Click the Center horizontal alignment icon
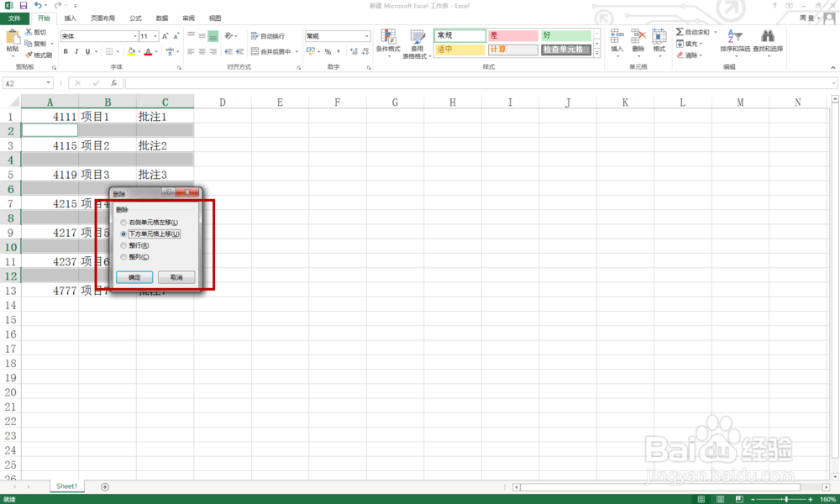The height and width of the screenshot is (504, 840). point(202,51)
